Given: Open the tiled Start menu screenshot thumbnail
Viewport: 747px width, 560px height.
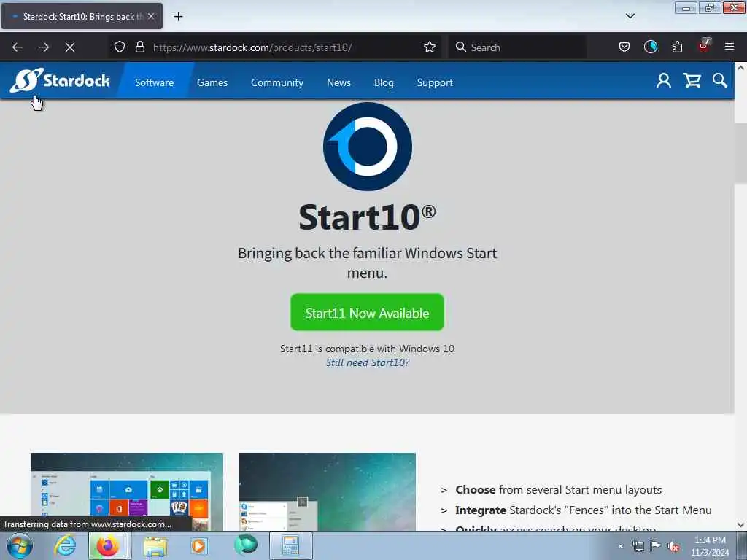Looking at the screenshot, I should pyautogui.click(x=127, y=492).
